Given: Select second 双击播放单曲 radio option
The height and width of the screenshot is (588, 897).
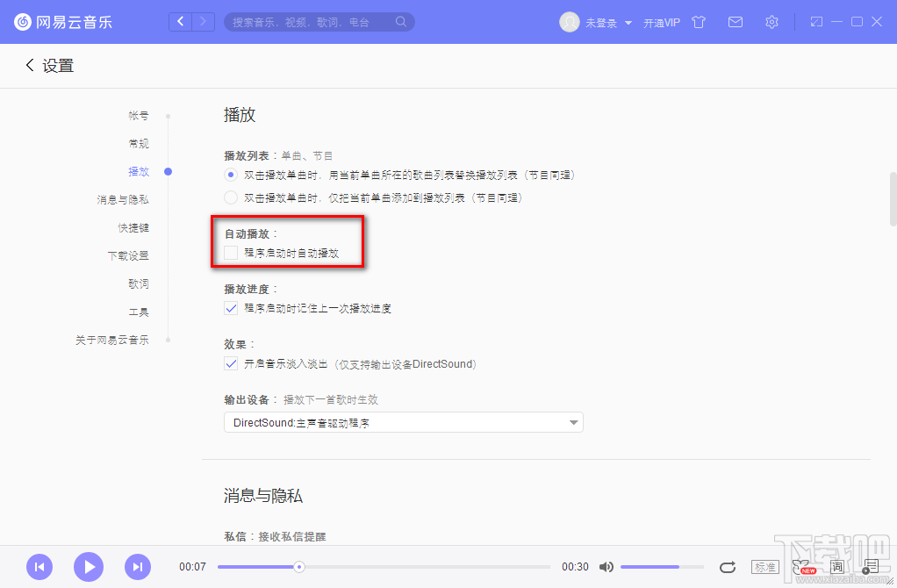Looking at the screenshot, I should tap(230, 197).
